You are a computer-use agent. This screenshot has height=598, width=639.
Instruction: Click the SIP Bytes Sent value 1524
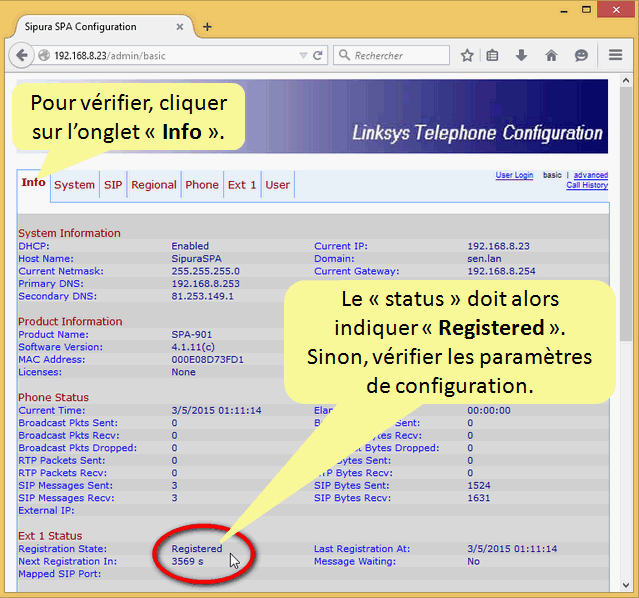479,486
